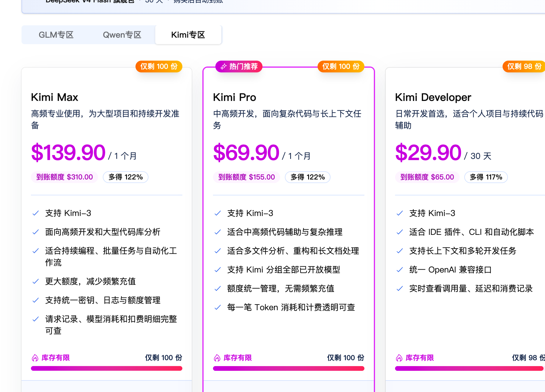Click 库存有限 label on Kimi Developer card

pyautogui.click(x=420, y=358)
